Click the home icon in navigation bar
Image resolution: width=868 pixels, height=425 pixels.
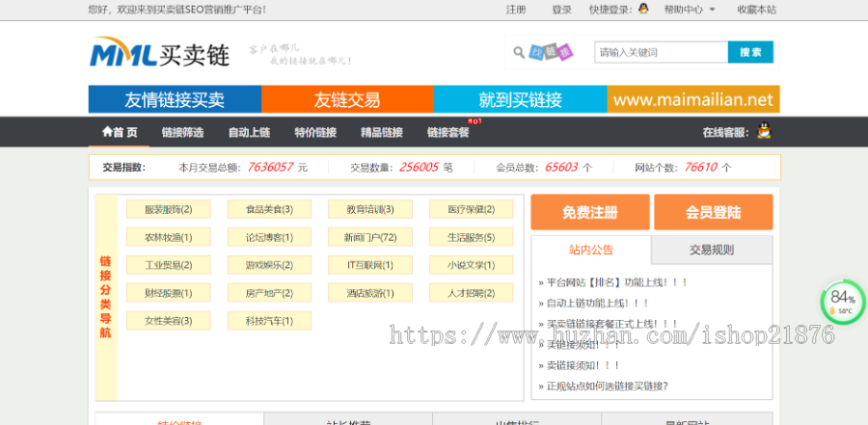[x=107, y=132]
